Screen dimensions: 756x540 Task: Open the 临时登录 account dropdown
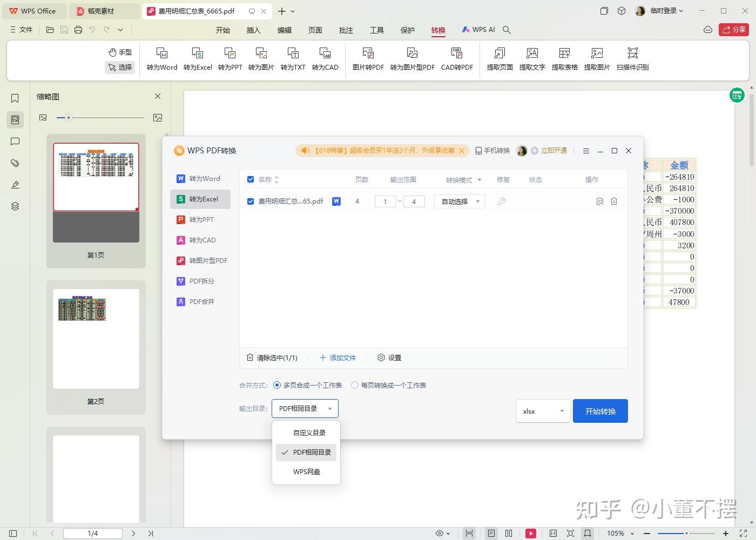(666, 11)
